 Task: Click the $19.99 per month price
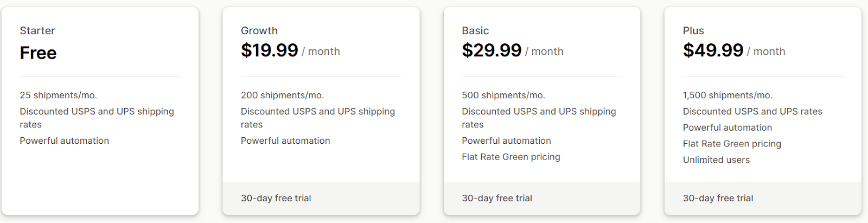[x=290, y=50]
